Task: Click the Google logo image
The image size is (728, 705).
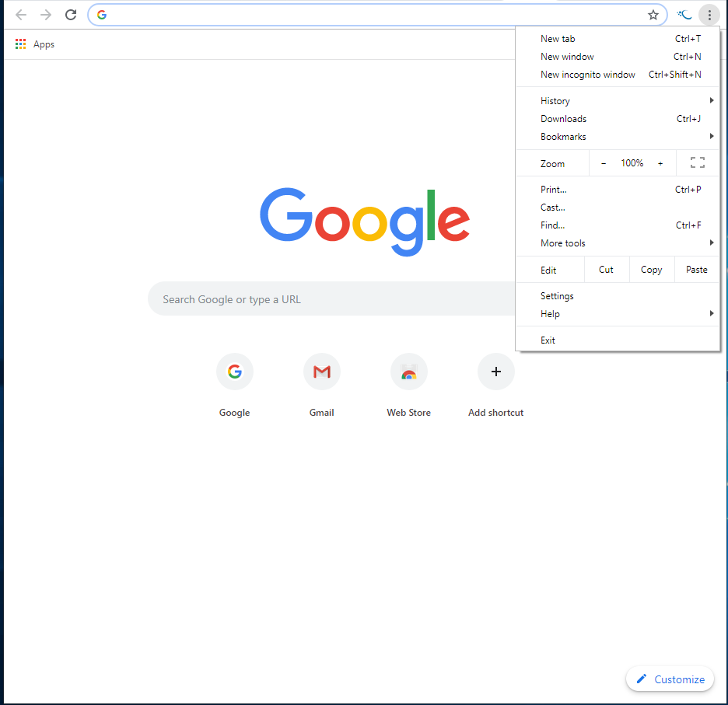Action: (365, 222)
